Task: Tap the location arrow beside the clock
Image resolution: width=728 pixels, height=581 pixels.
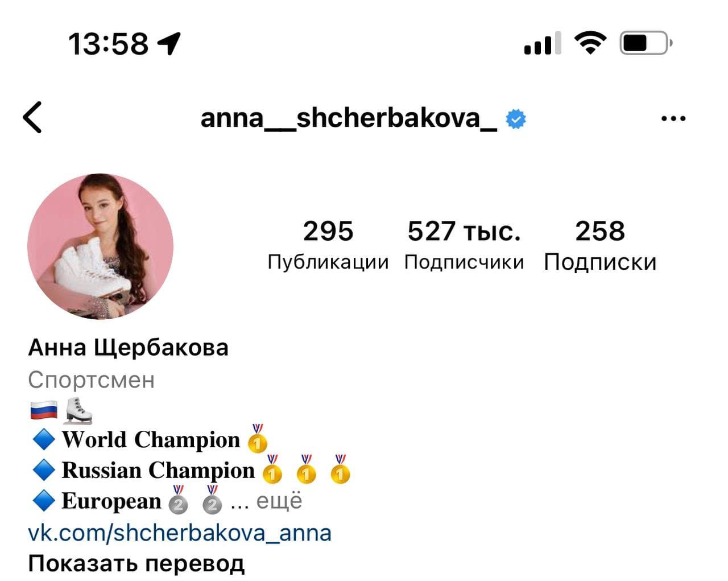Action: [169, 43]
